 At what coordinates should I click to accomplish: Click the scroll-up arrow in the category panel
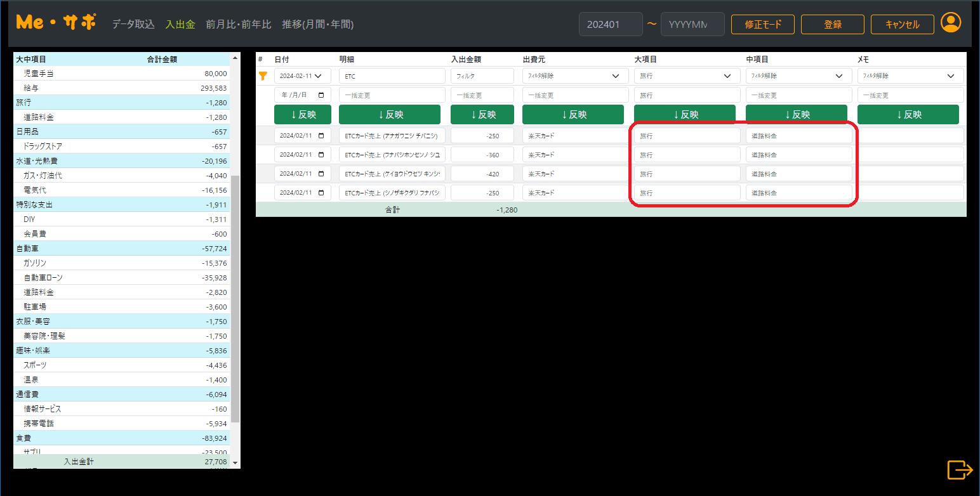pyautogui.click(x=235, y=58)
